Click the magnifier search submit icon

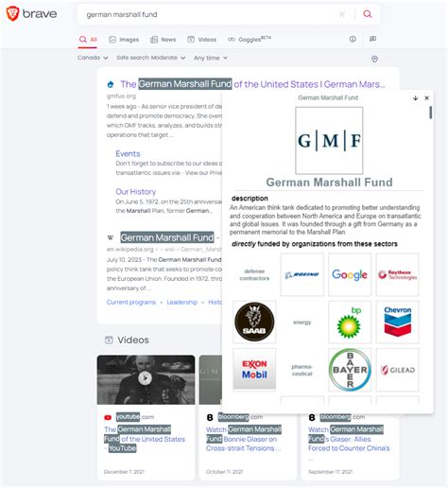tap(367, 14)
